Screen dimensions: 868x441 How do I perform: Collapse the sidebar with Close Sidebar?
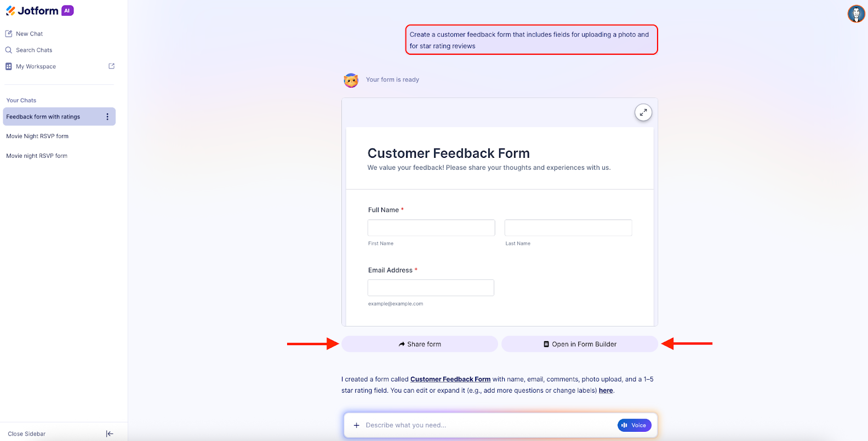pyautogui.click(x=26, y=433)
